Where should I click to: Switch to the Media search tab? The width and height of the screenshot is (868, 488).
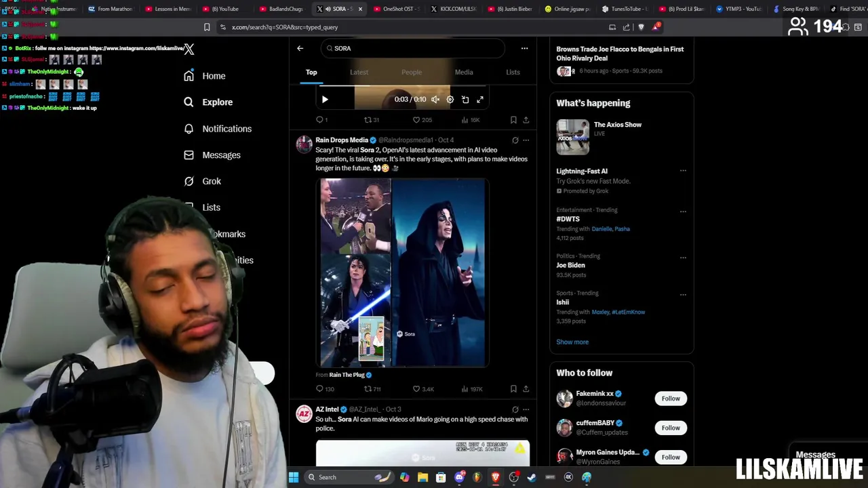tap(464, 72)
